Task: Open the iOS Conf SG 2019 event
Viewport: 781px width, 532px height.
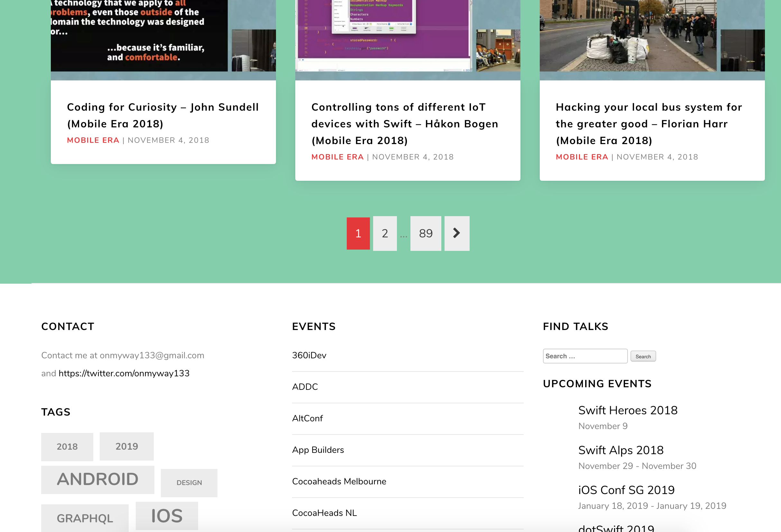Action: tap(626, 490)
